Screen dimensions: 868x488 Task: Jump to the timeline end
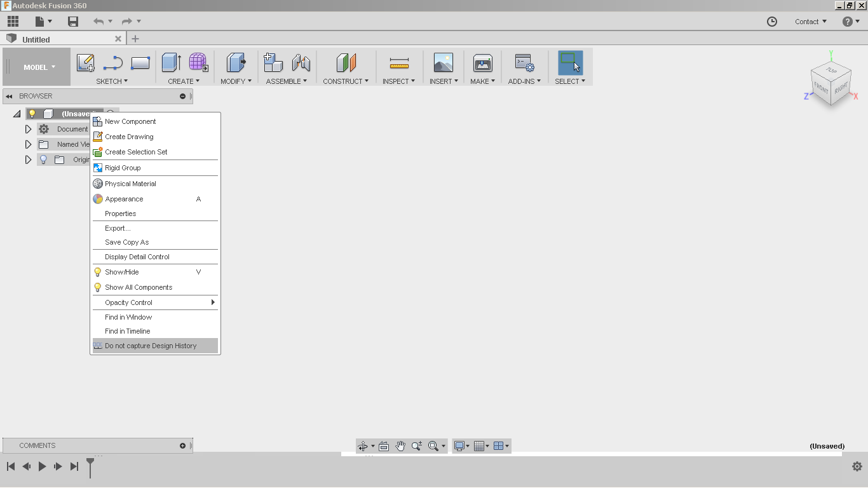pyautogui.click(x=74, y=466)
